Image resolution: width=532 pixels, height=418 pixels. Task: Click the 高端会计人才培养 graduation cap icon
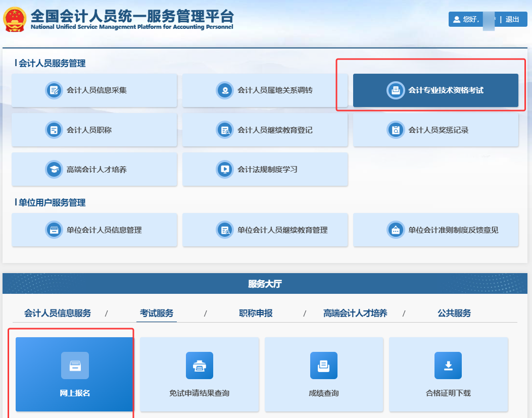[54, 169]
